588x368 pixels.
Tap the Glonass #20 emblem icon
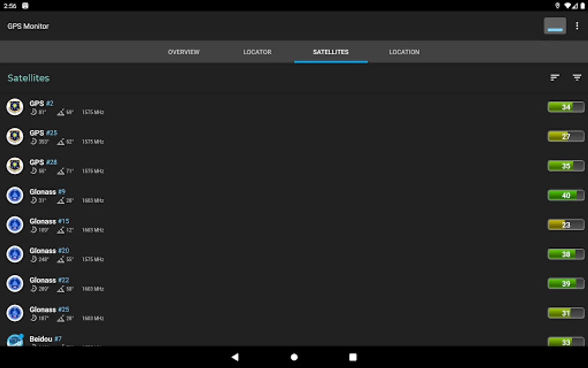[15, 254]
